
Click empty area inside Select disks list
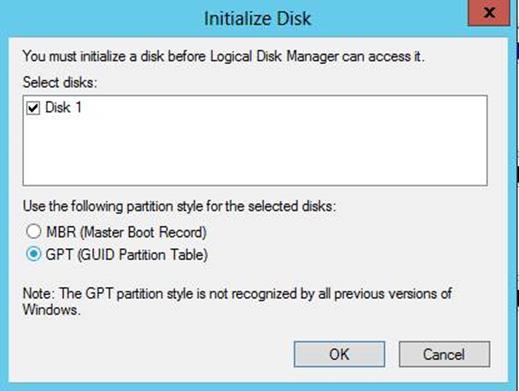click(x=255, y=150)
